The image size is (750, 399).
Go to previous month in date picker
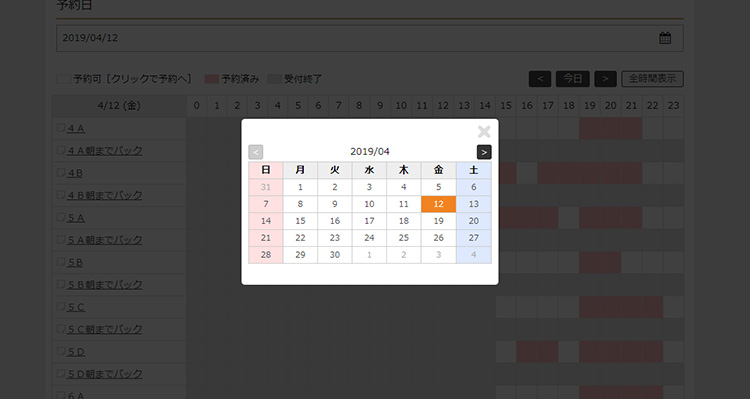pyautogui.click(x=255, y=152)
